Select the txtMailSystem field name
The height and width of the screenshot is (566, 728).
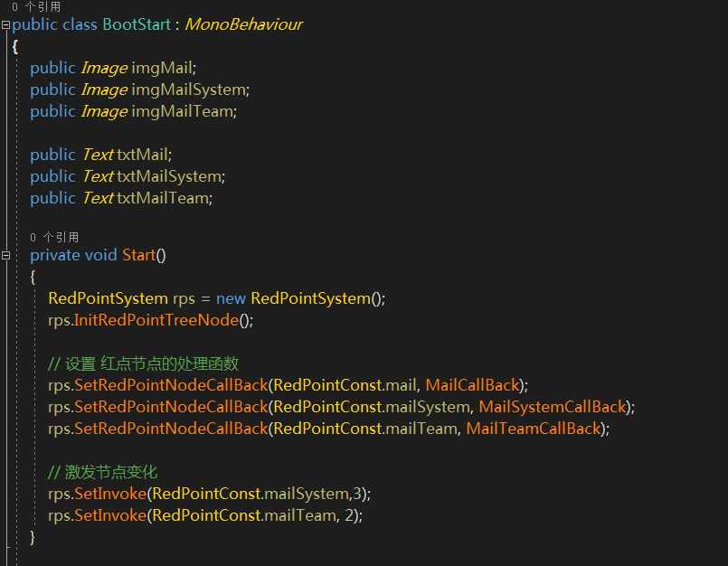pos(169,176)
